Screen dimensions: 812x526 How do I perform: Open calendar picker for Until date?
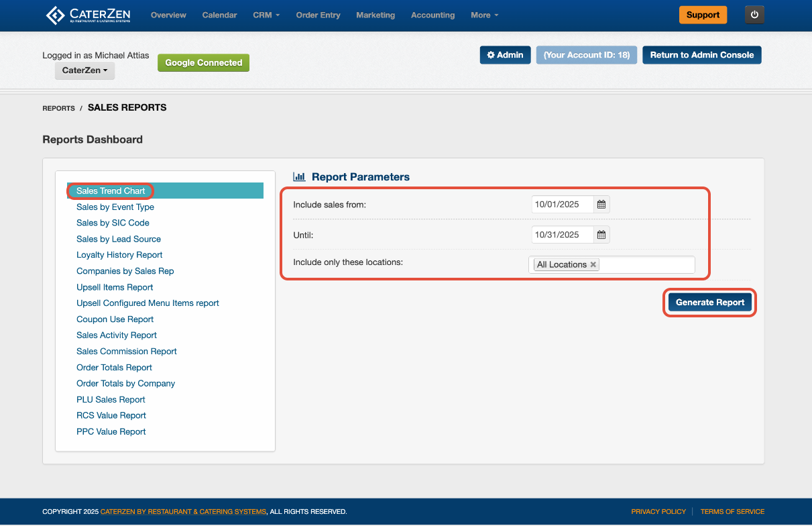[601, 235]
